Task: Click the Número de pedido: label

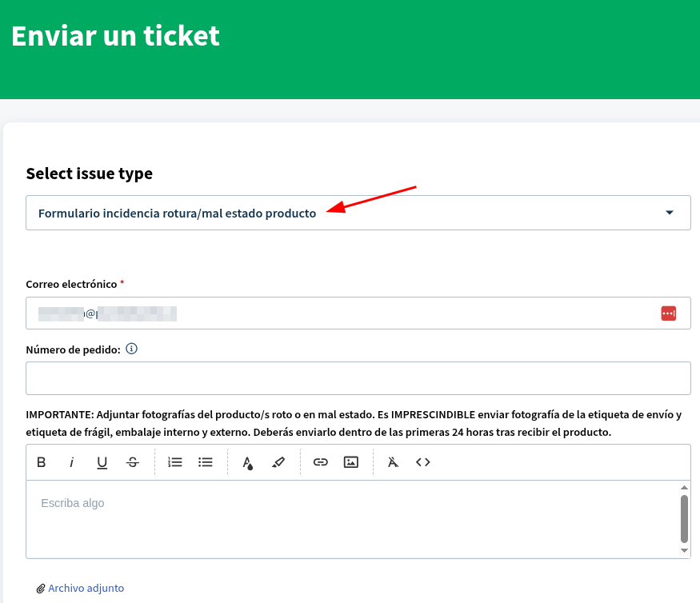Action: click(74, 349)
